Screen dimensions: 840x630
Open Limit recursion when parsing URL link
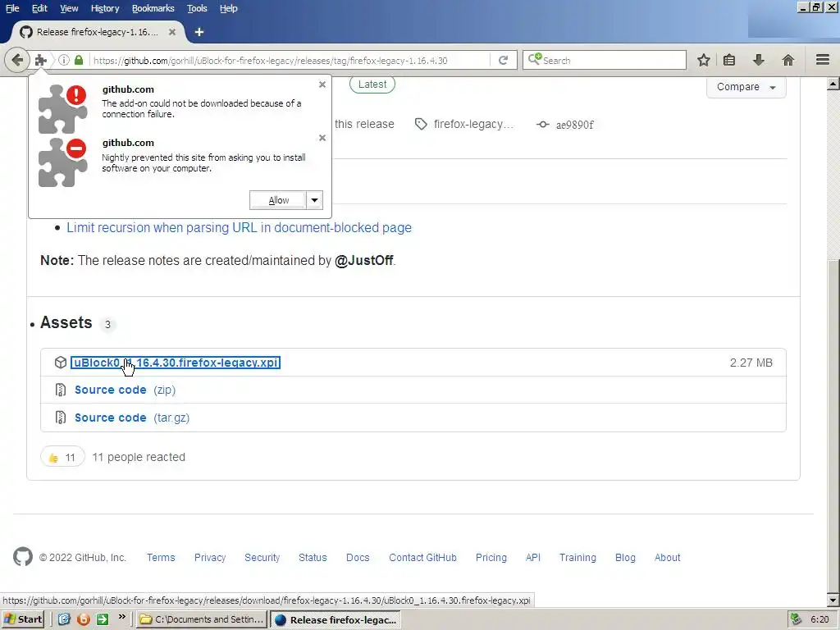(x=239, y=228)
